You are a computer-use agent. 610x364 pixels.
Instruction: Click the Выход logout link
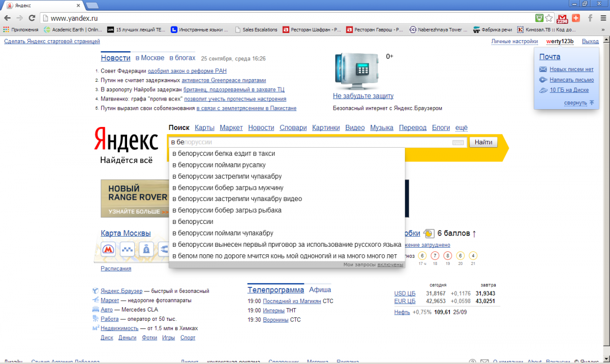pyautogui.click(x=590, y=41)
